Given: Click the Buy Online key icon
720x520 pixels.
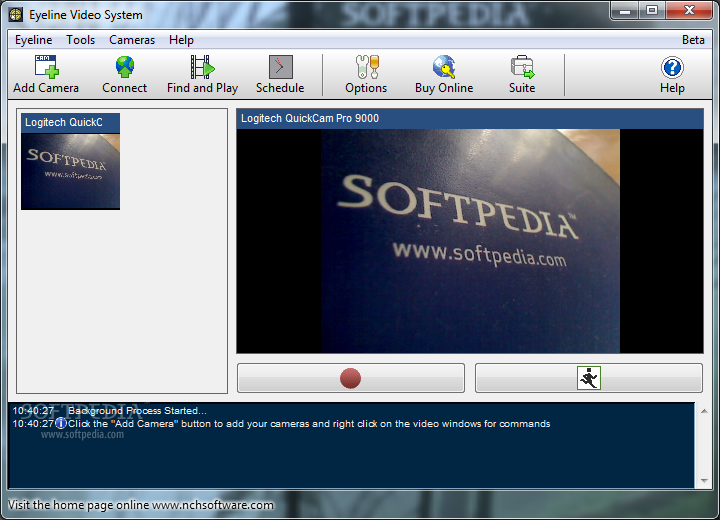Looking at the screenshot, I should click(444, 67).
